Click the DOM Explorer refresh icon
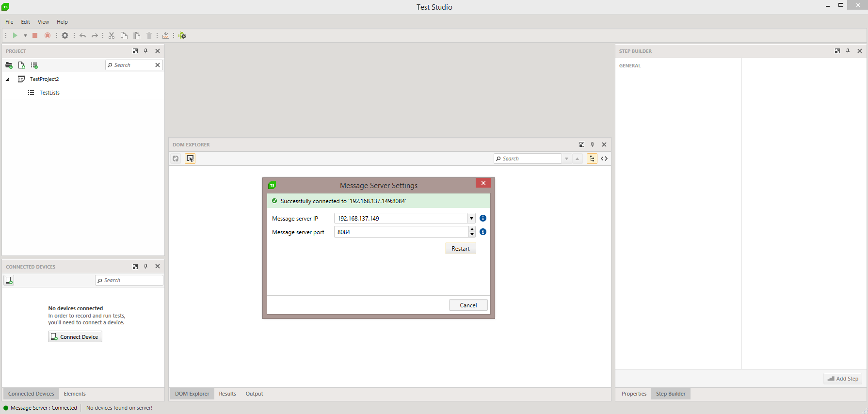Image resolution: width=868 pixels, height=414 pixels. pyautogui.click(x=176, y=159)
